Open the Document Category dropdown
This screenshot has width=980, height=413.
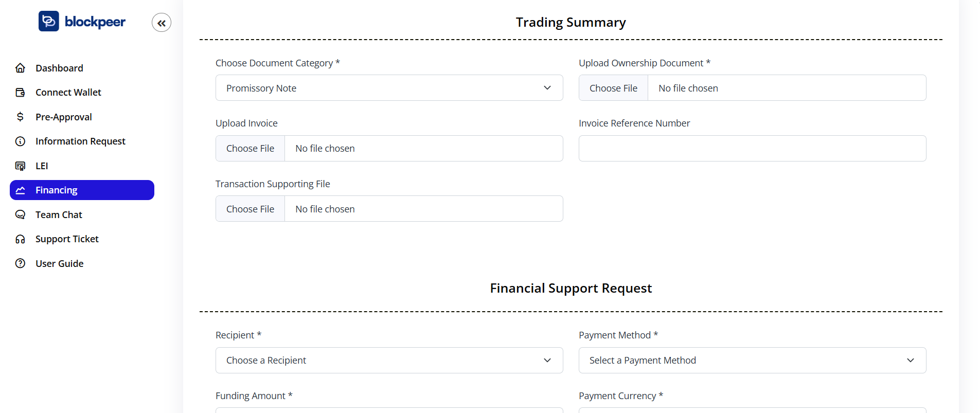click(x=389, y=88)
